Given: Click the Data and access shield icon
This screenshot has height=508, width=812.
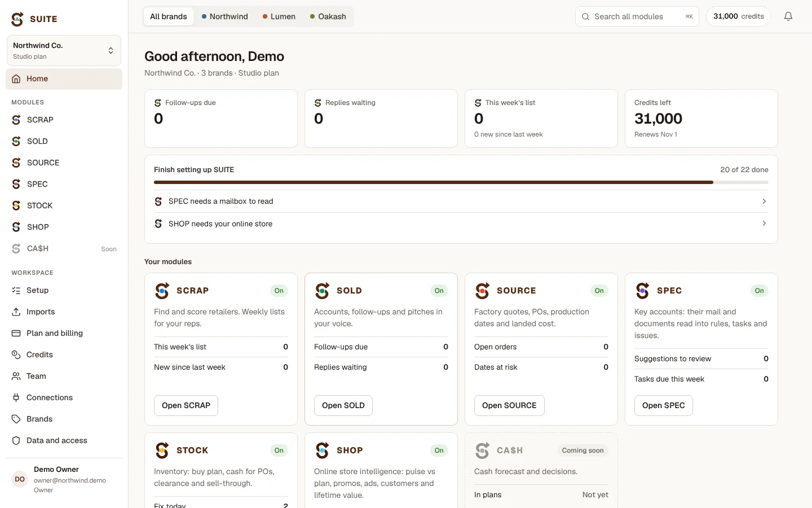Looking at the screenshot, I should coord(16,440).
